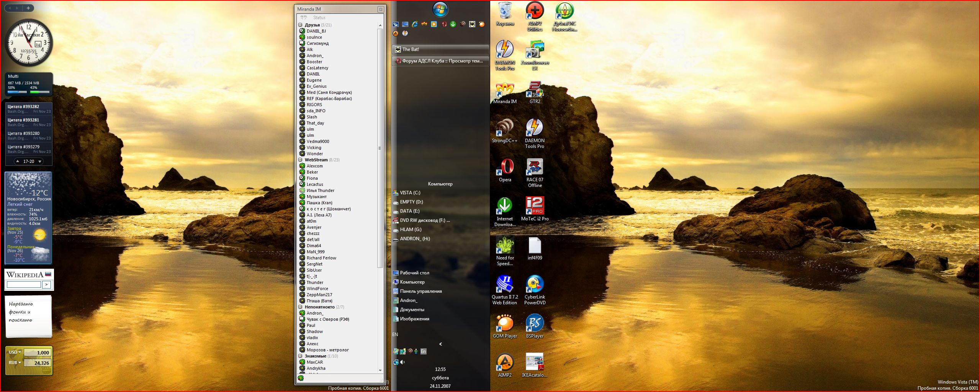Open the Панель управления link
The width and height of the screenshot is (980, 392).
point(420,291)
